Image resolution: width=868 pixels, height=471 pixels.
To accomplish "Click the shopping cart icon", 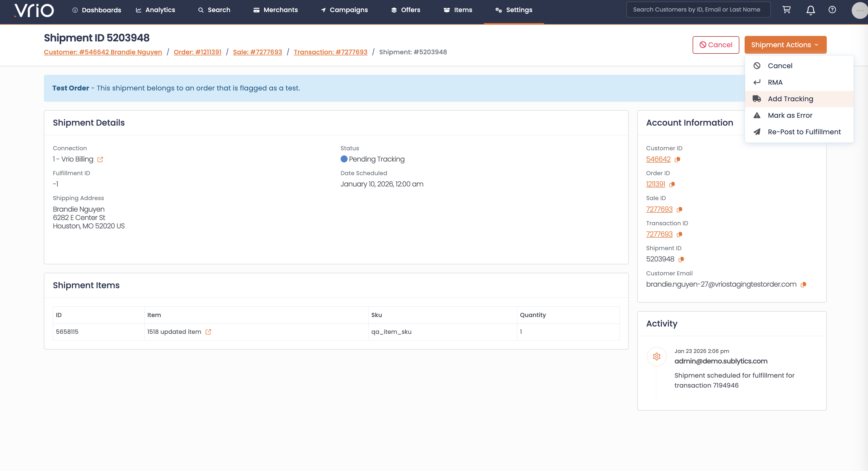I will click(x=786, y=10).
